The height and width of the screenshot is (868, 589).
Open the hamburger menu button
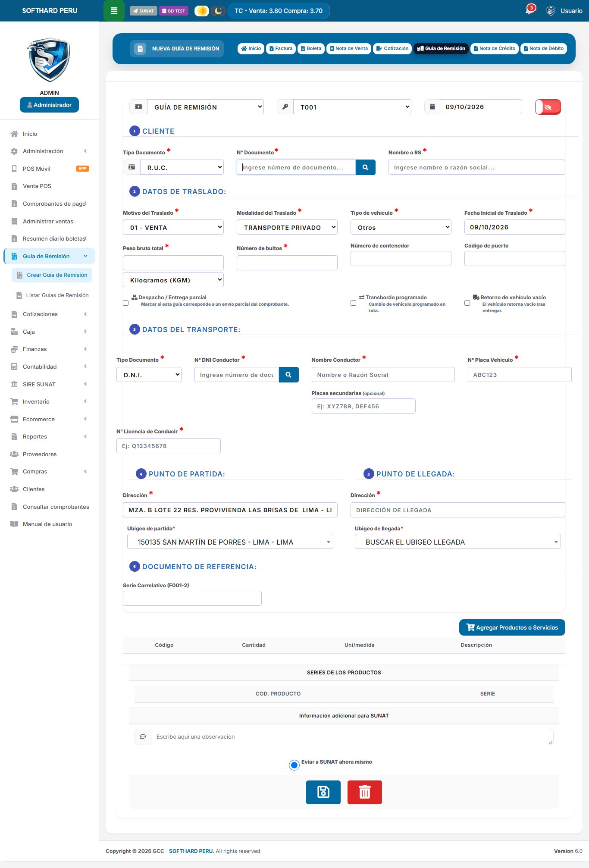point(114,11)
